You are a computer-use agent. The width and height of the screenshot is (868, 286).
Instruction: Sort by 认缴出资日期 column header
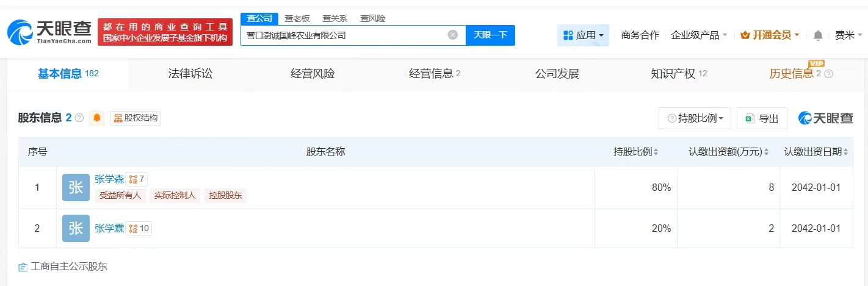coord(816,152)
